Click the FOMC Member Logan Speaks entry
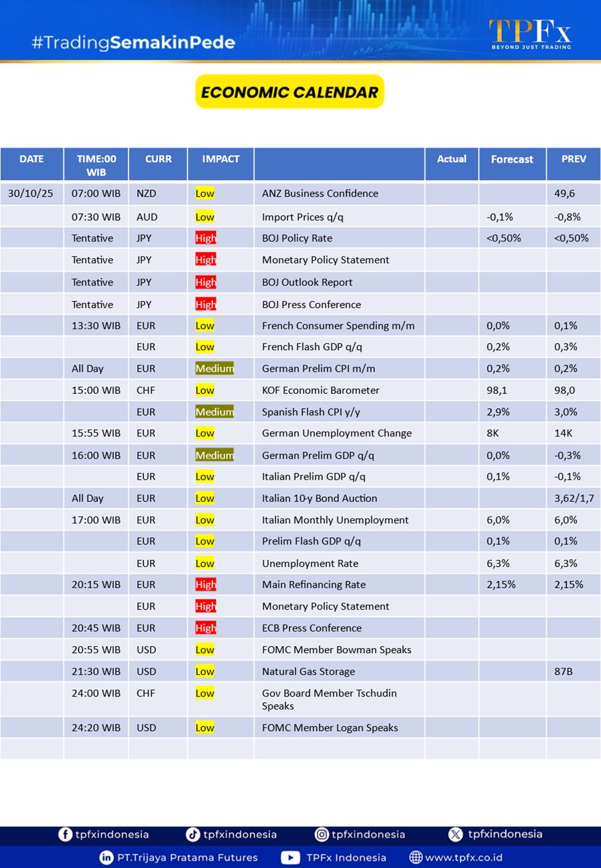Viewport: 601px width, 868px height. (330, 728)
